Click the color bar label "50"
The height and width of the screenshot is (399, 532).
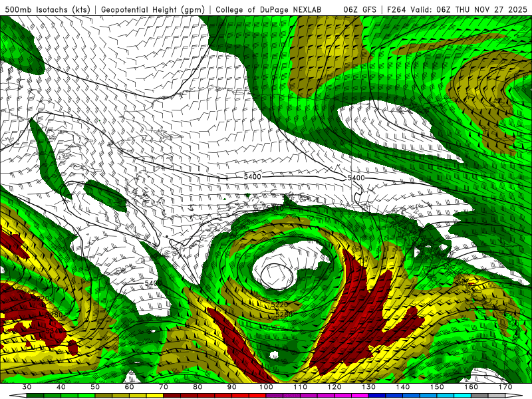[x=95, y=387]
